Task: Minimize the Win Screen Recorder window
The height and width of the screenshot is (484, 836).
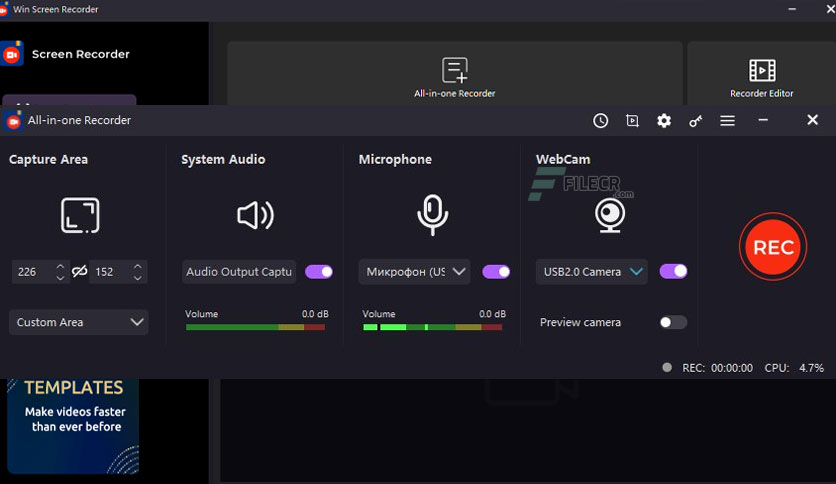Action: tap(792, 9)
